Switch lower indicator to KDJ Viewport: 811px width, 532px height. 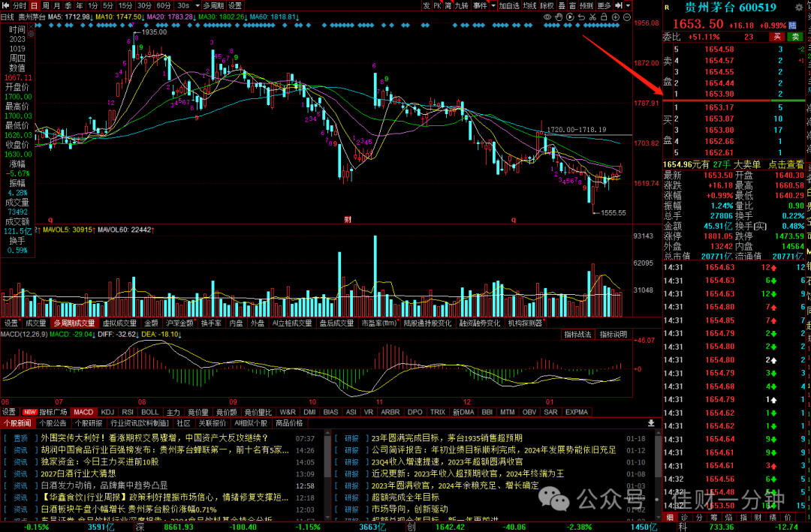(107, 412)
